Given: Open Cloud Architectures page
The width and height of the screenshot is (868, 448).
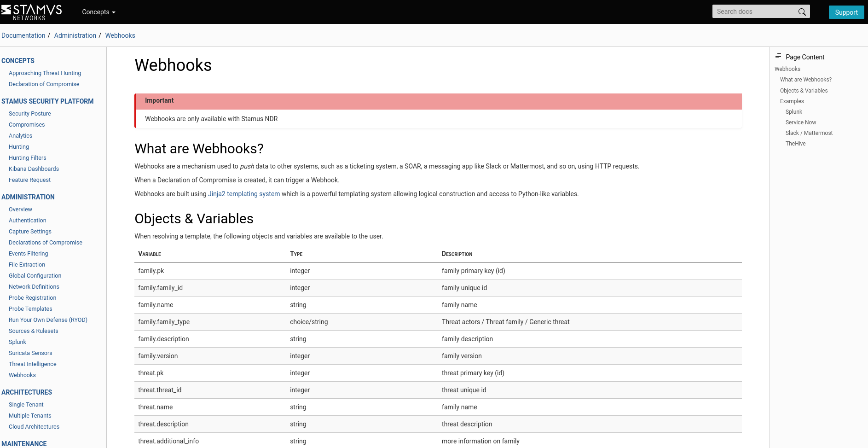Looking at the screenshot, I should [x=34, y=427].
